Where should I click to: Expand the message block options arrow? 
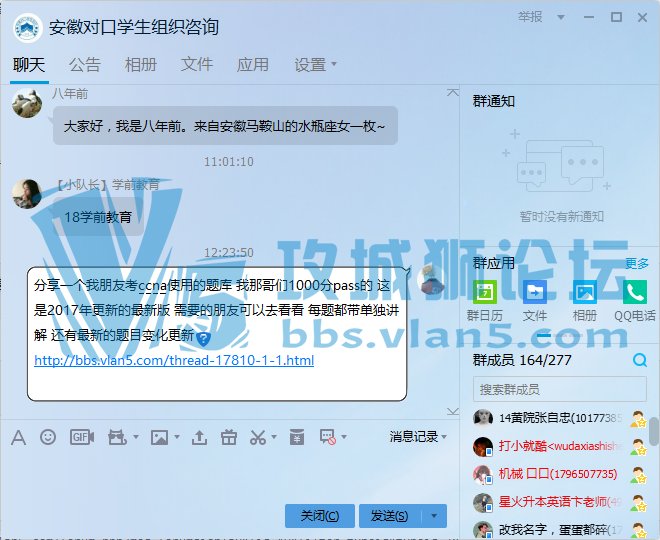click(x=344, y=437)
